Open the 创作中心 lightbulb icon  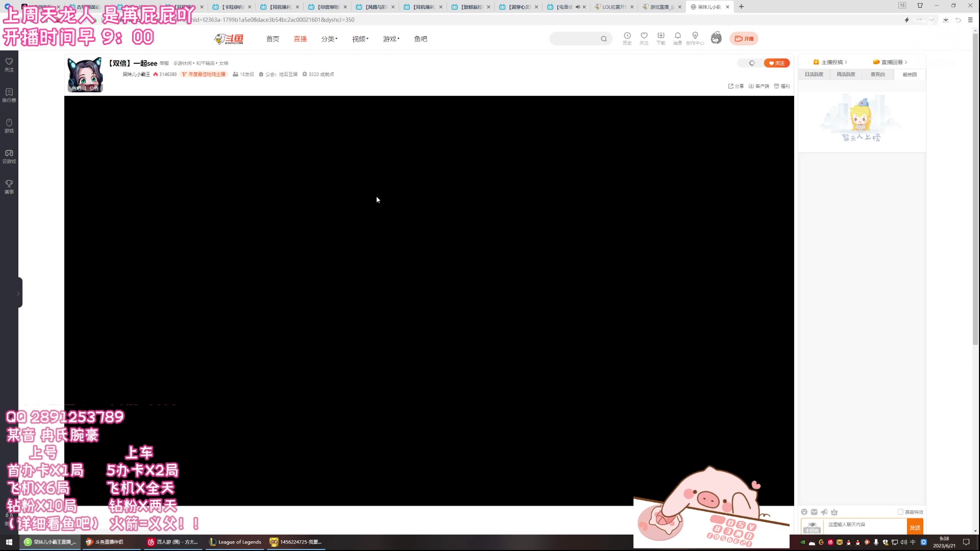coord(695,38)
